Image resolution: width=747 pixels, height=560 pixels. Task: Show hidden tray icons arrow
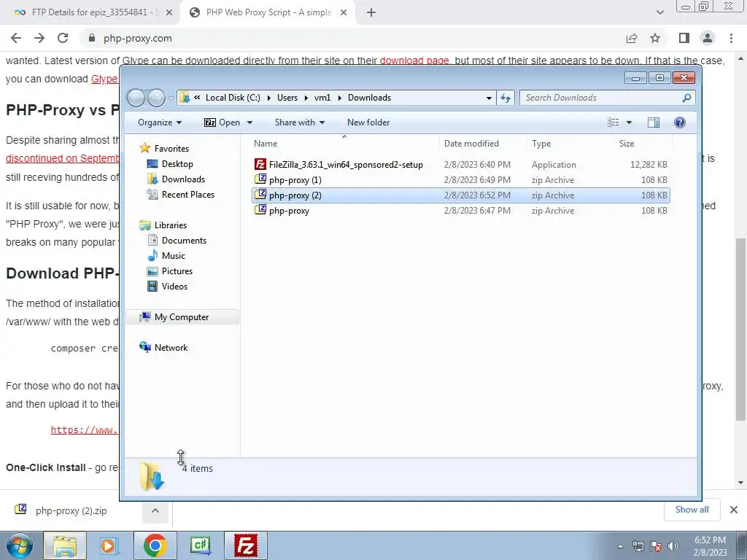point(620,546)
